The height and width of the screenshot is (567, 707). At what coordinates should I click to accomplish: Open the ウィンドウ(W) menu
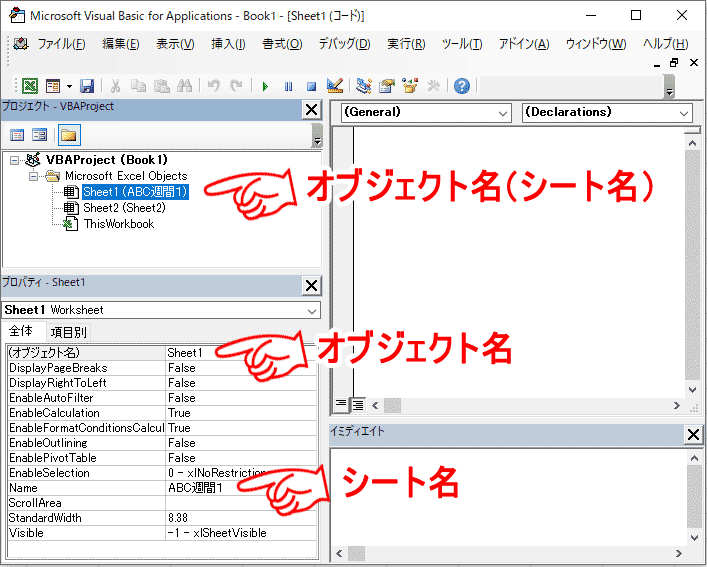(x=596, y=44)
